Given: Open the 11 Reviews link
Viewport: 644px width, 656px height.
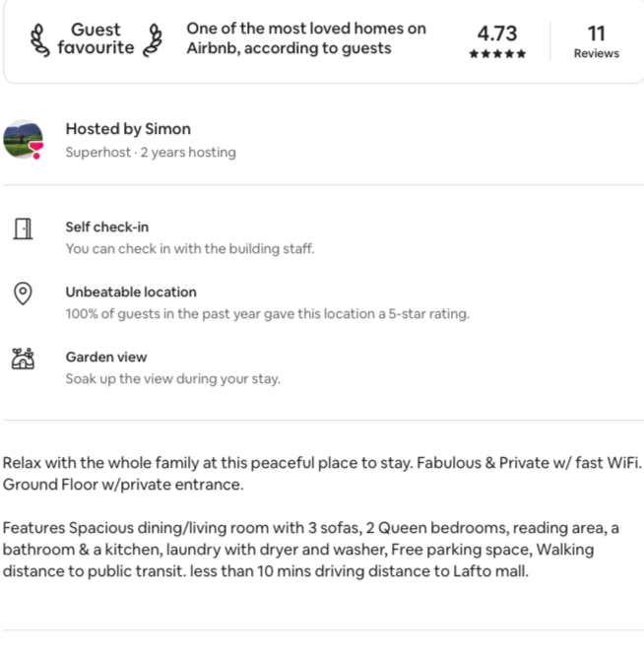Looking at the screenshot, I should (596, 42).
